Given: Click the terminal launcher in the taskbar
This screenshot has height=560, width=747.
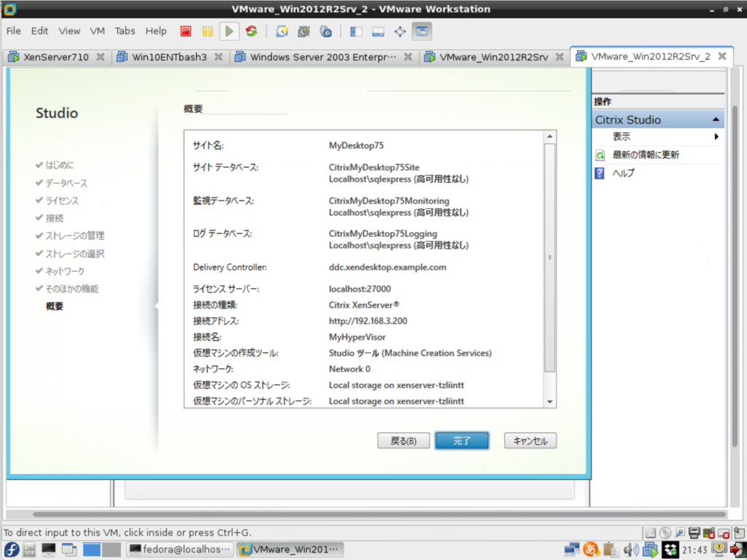Looking at the screenshot, I should [49, 550].
